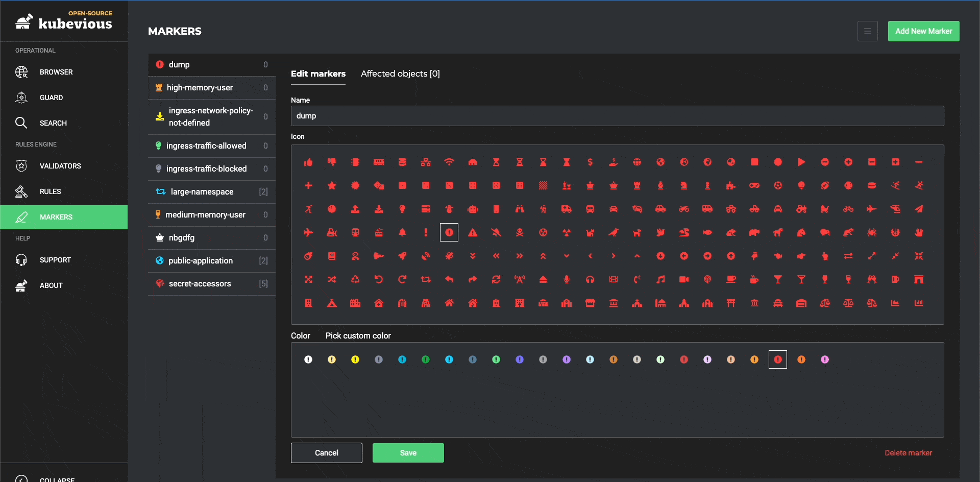
Task: Choose the robot face icon
Action: point(473,209)
